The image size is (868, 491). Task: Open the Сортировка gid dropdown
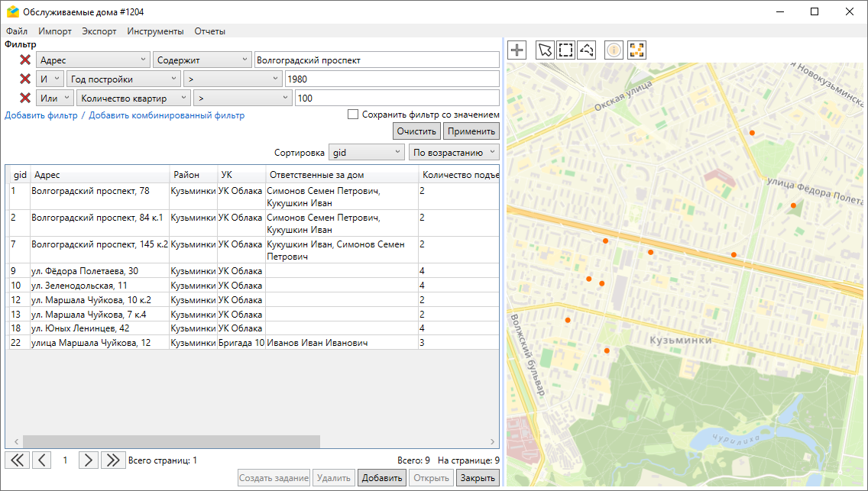(366, 153)
